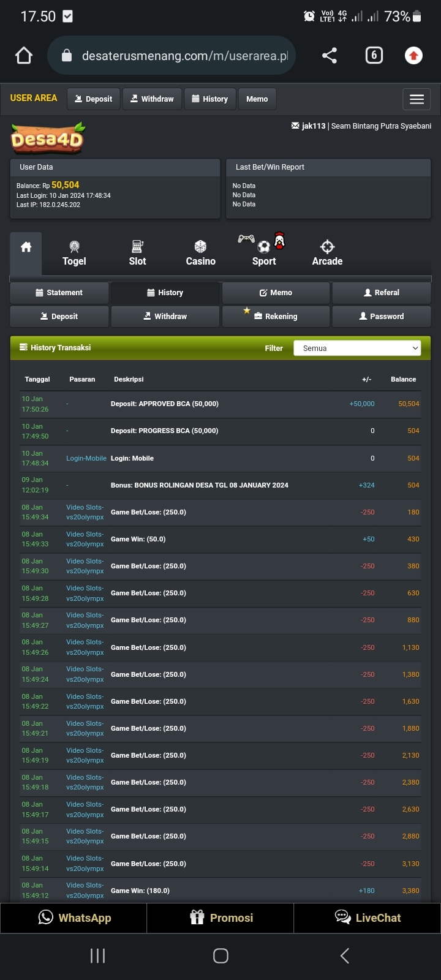
Task: Open the hamburger menu in User Area
Action: tap(417, 99)
